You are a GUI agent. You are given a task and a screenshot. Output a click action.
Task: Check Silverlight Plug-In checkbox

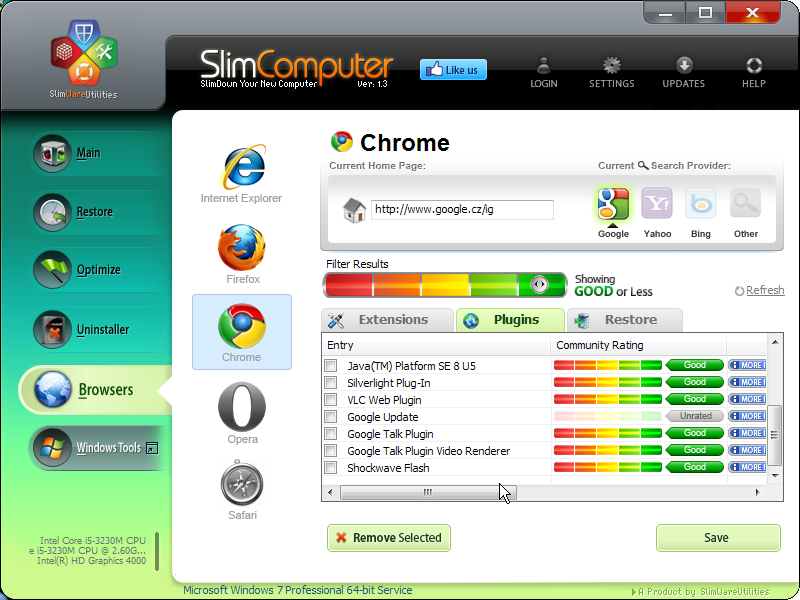pyautogui.click(x=331, y=382)
